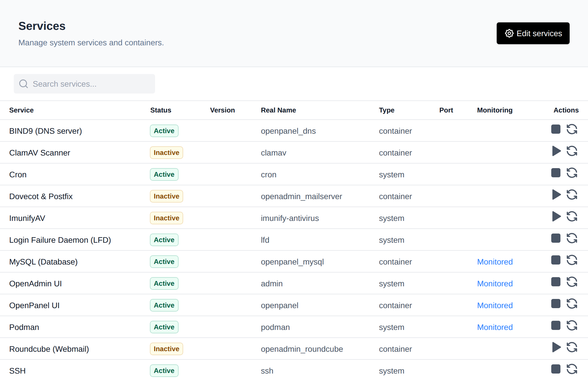Start the Dovecot & Postfix service

click(x=556, y=195)
